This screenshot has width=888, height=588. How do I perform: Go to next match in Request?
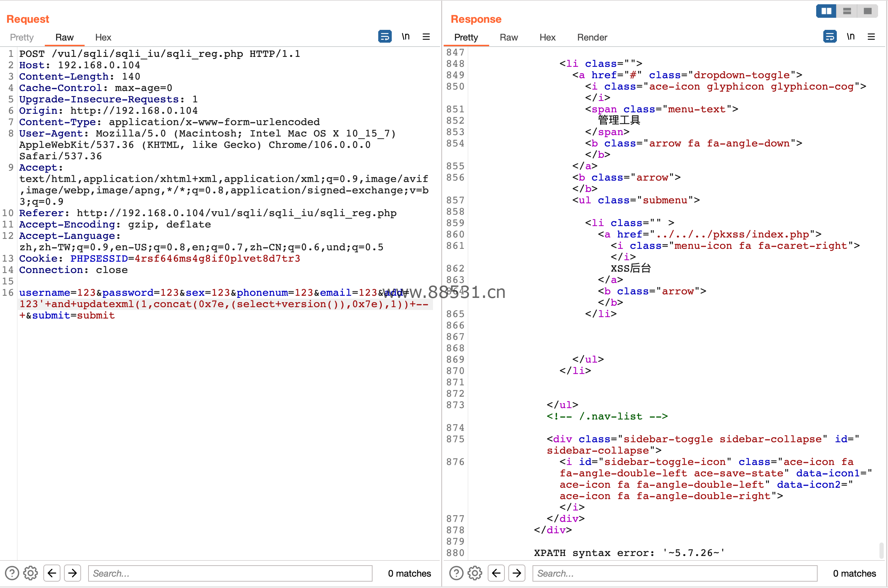(x=73, y=573)
